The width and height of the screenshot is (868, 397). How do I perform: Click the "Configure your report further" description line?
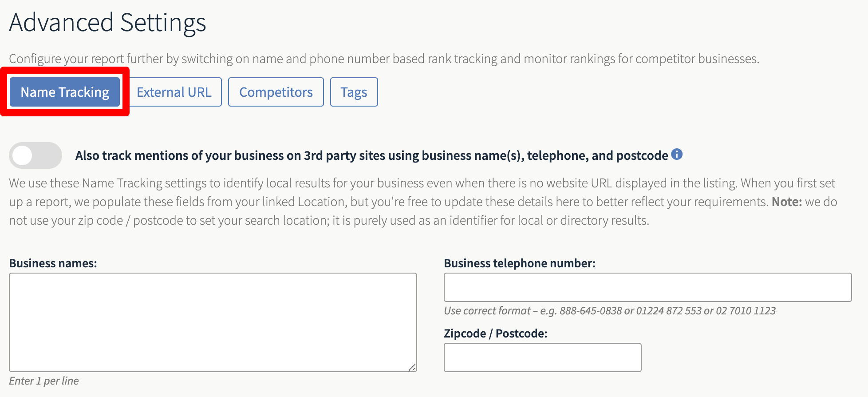tap(384, 59)
